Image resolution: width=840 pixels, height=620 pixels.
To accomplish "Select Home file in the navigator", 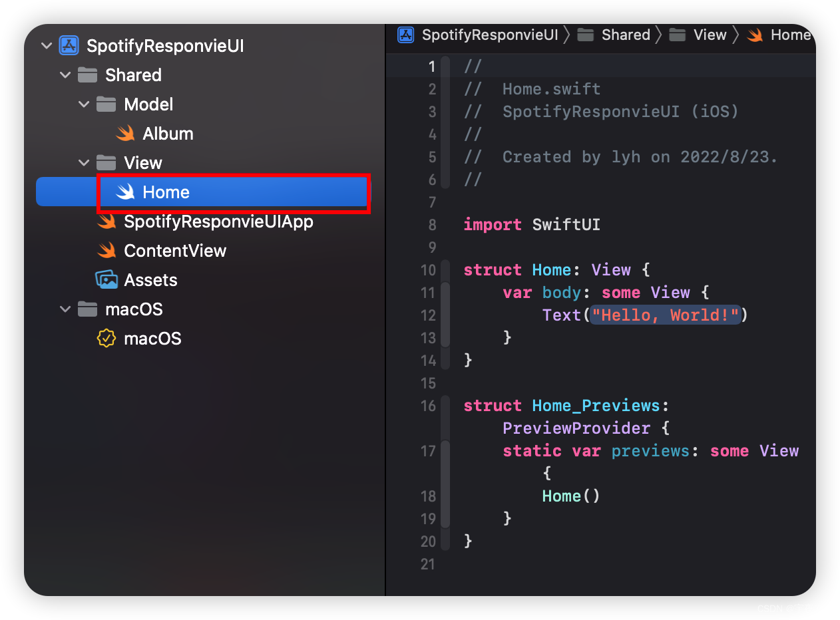I will [x=202, y=192].
